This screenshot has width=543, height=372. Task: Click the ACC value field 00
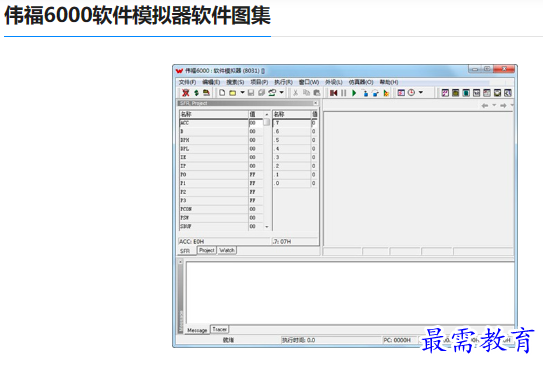pyautogui.click(x=256, y=123)
